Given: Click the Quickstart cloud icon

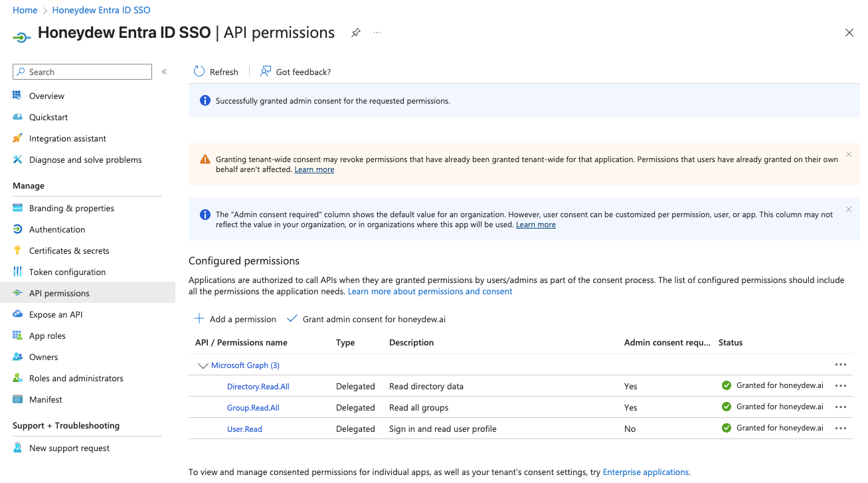Looking at the screenshot, I should 18,117.
